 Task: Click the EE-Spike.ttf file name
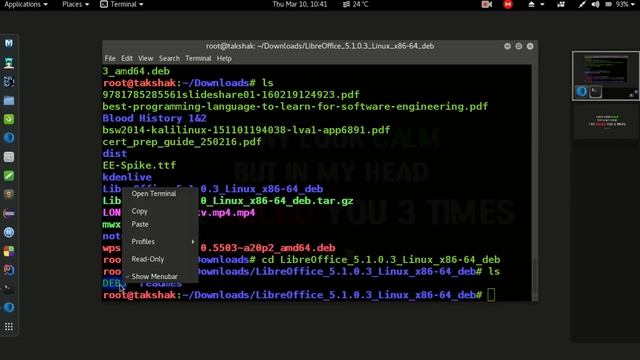tap(139, 165)
